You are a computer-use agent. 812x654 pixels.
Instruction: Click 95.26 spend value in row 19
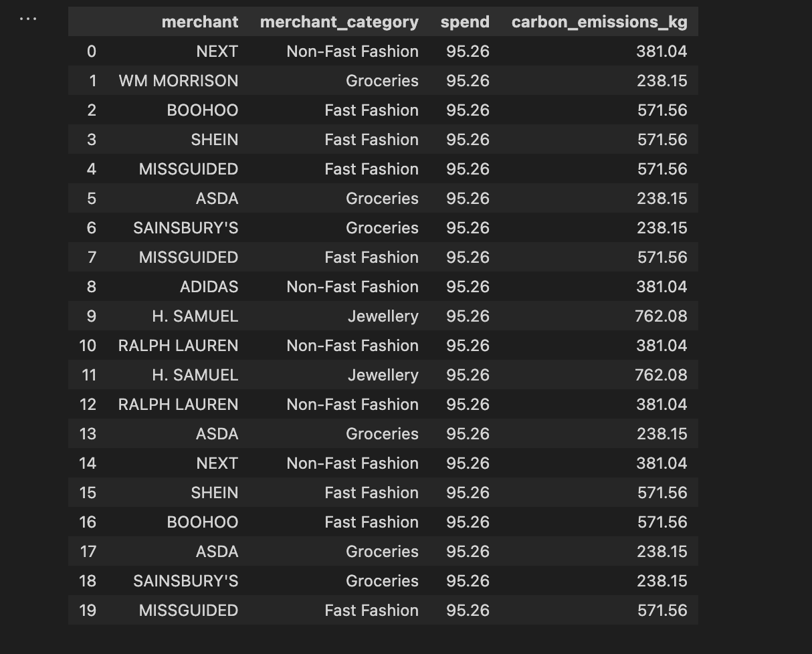tap(468, 611)
